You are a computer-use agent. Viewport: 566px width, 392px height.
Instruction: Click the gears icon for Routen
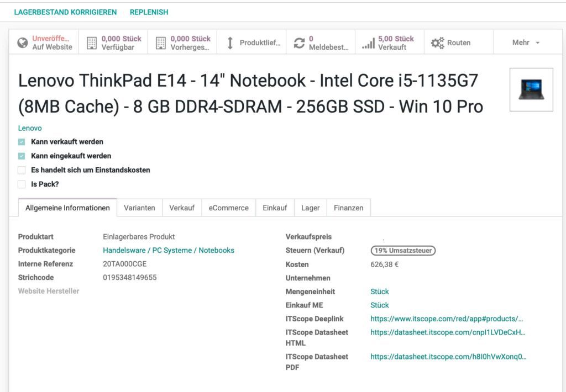(438, 43)
